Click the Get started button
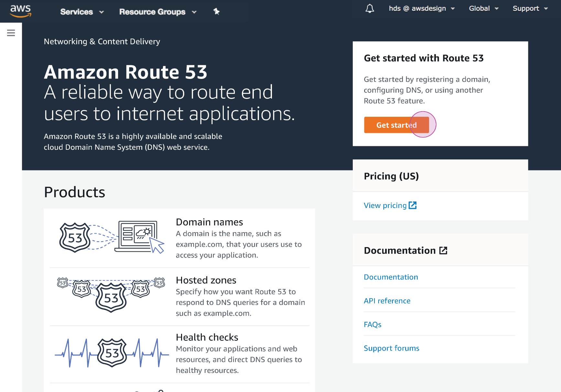The image size is (561, 392). click(396, 125)
